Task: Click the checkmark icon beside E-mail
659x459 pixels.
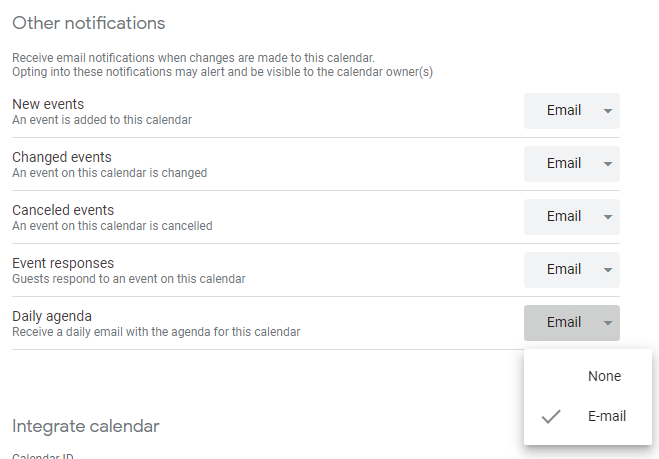Action: click(550, 417)
